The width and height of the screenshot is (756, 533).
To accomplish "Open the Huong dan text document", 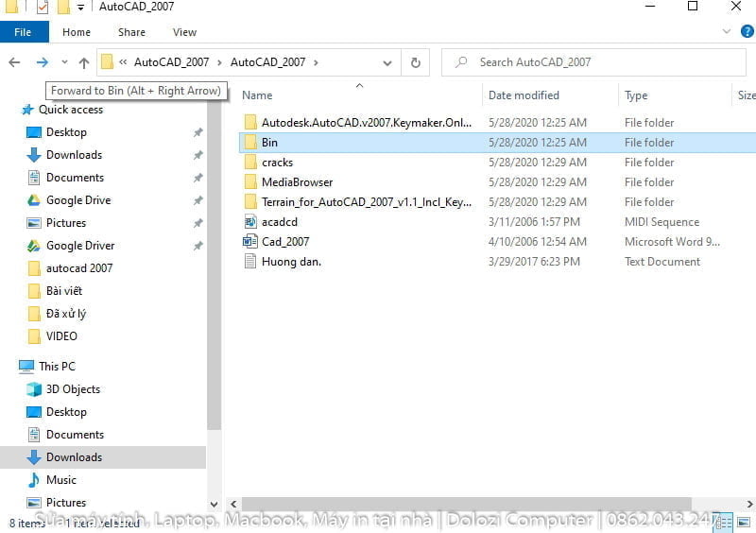I will pyautogui.click(x=291, y=262).
